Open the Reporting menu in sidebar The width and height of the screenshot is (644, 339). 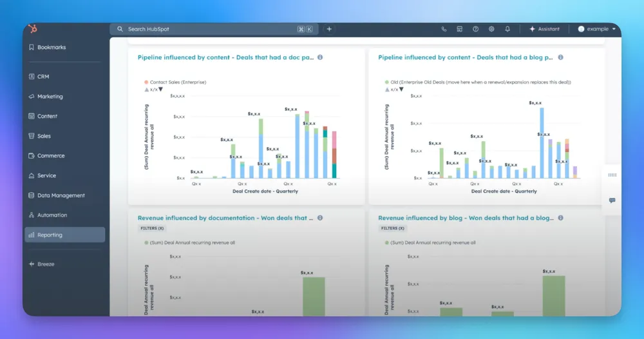coord(64,235)
